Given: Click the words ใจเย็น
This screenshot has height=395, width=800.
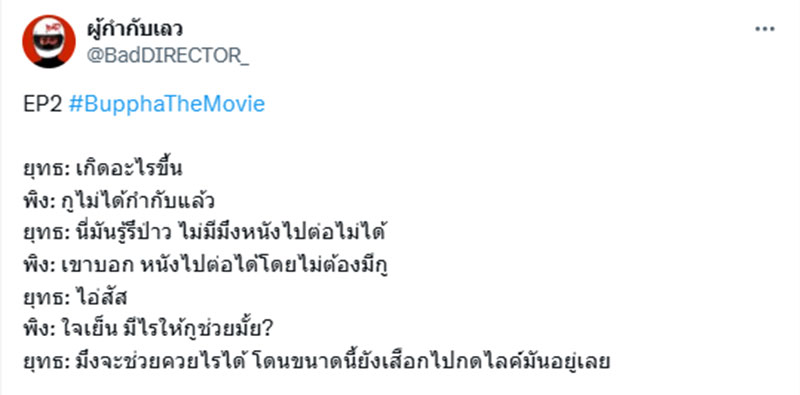Looking at the screenshot, I should point(89,330).
